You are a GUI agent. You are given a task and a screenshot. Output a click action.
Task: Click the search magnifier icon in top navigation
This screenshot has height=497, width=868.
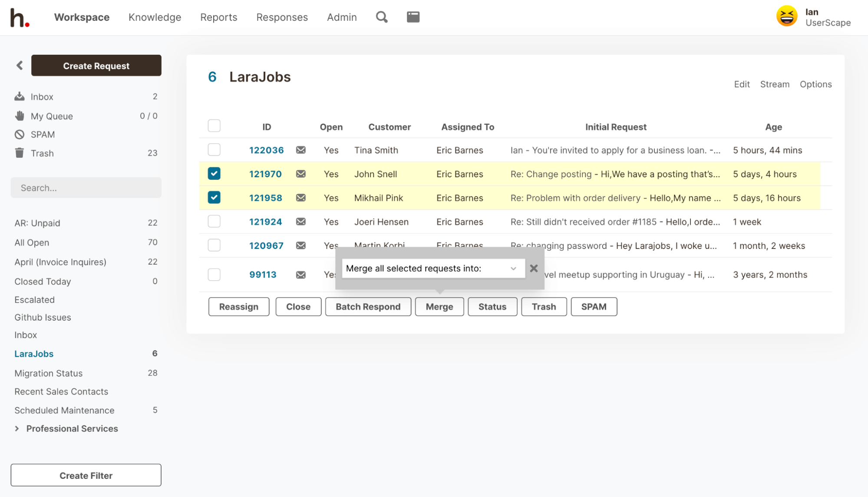381,17
